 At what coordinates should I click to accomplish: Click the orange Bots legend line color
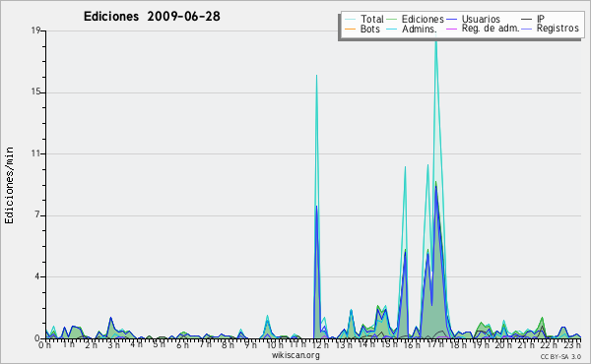tap(350, 29)
